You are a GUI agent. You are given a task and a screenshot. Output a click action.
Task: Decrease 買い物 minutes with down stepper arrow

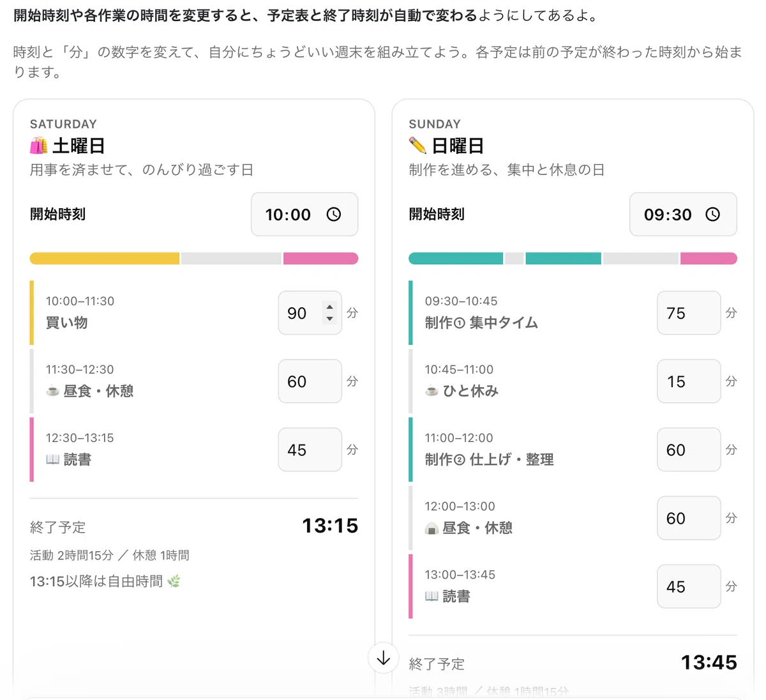pos(329,318)
